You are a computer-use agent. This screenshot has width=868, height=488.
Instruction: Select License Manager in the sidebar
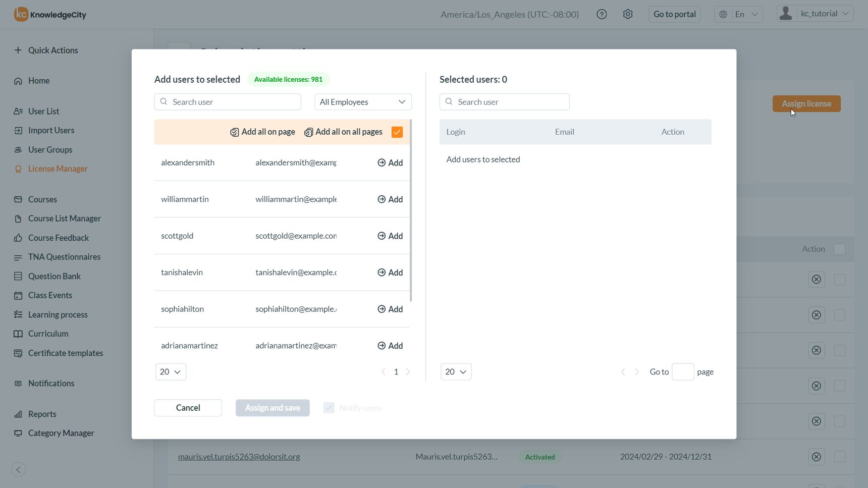[58, 169]
